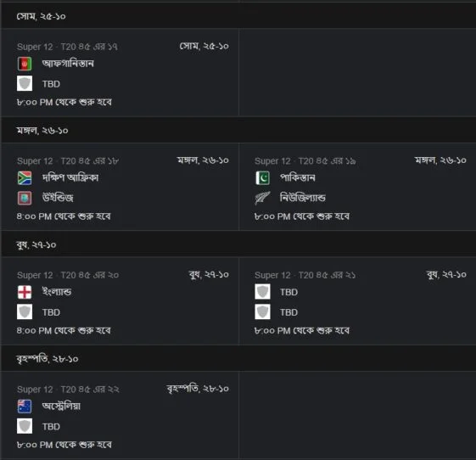
Task: Click the Pakistan flag icon
Action: coord(262,178)
